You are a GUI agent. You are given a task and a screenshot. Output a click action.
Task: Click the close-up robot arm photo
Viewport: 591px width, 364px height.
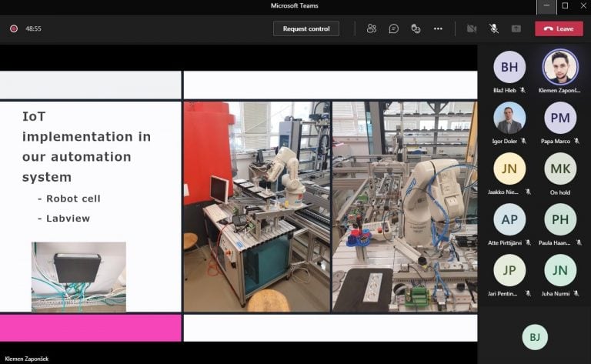coord(405,206)
